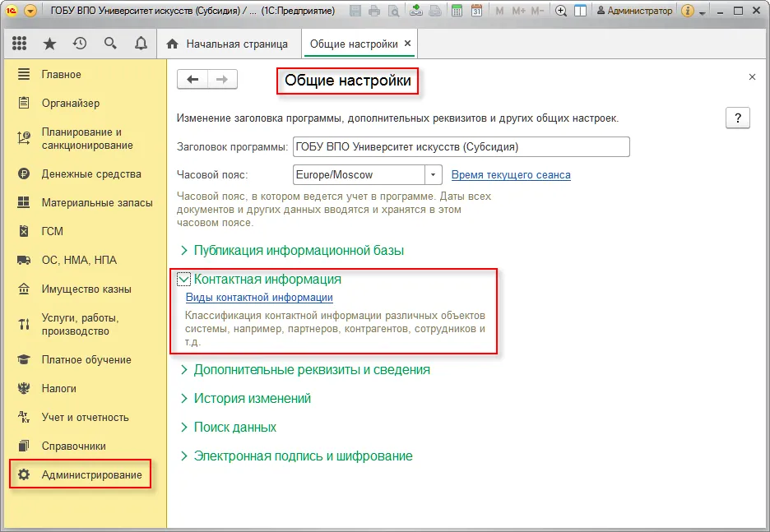Click the panel layout icon in title bar
This screenshot has height=532, width=770.
581,11
